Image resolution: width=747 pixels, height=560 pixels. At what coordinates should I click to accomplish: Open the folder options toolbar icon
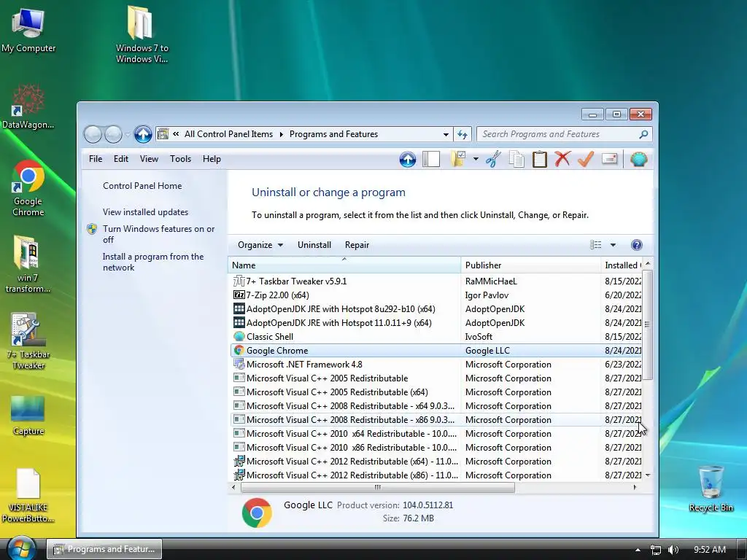pyautogui.click(x=458, y=159)
